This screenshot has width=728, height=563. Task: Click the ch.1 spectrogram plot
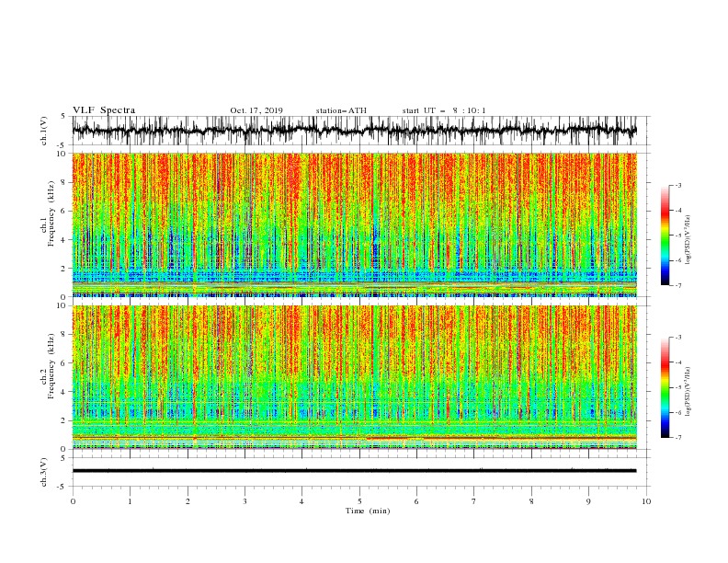(x=355, y=224)
